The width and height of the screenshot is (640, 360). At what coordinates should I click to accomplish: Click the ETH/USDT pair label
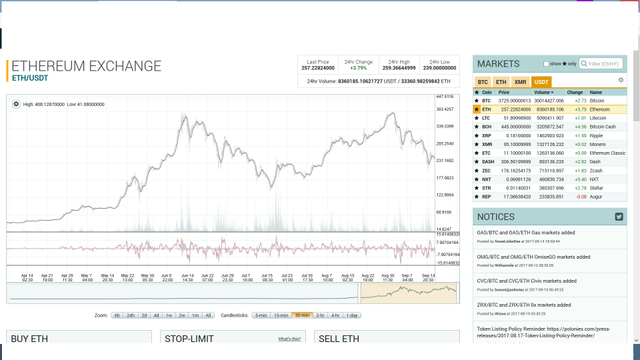click(x=30, y=78)
